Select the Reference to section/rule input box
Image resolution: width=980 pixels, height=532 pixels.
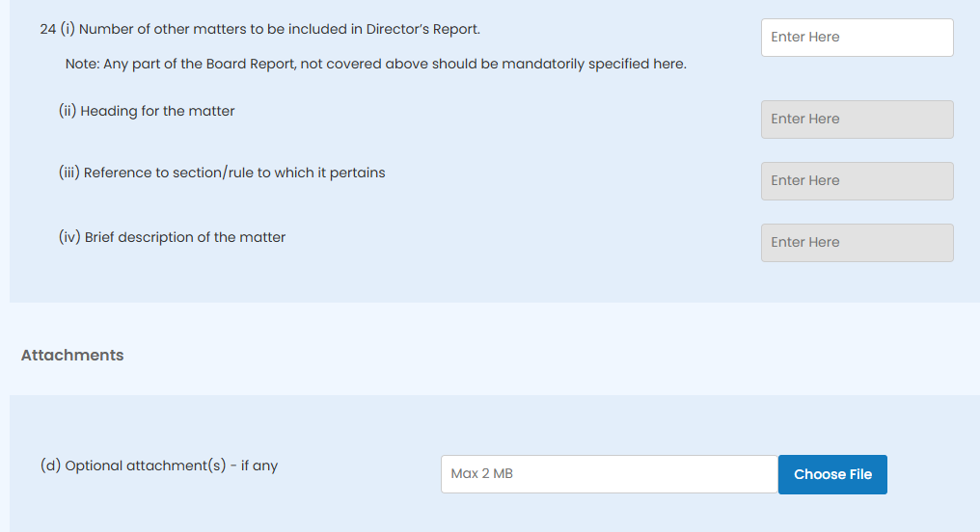(x=857, y=181)
